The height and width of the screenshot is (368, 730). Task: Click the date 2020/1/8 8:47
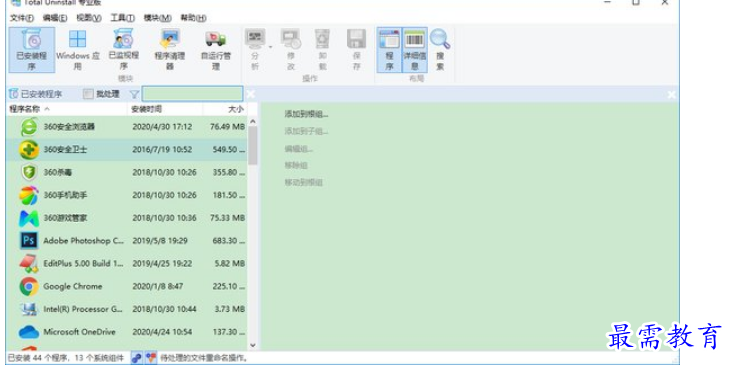[x=157, y=286]
